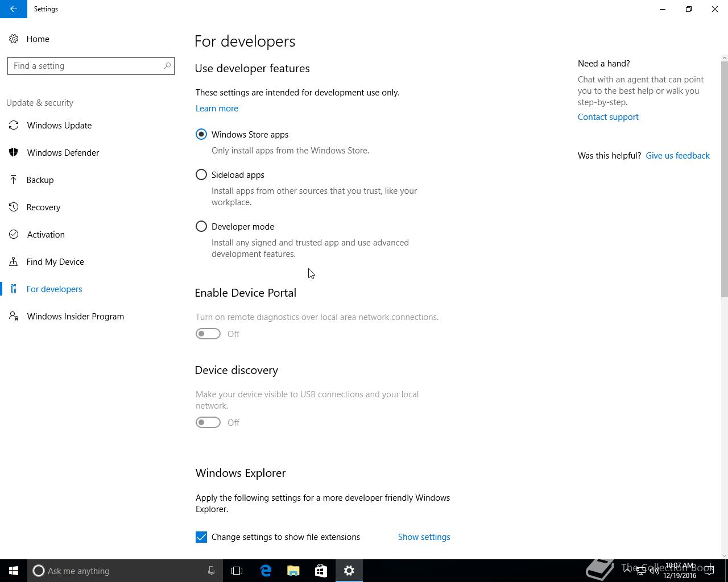Screen dimensions: 728x582
Task: Click the Windows Update refresh icon
Action: coord(14,126)
